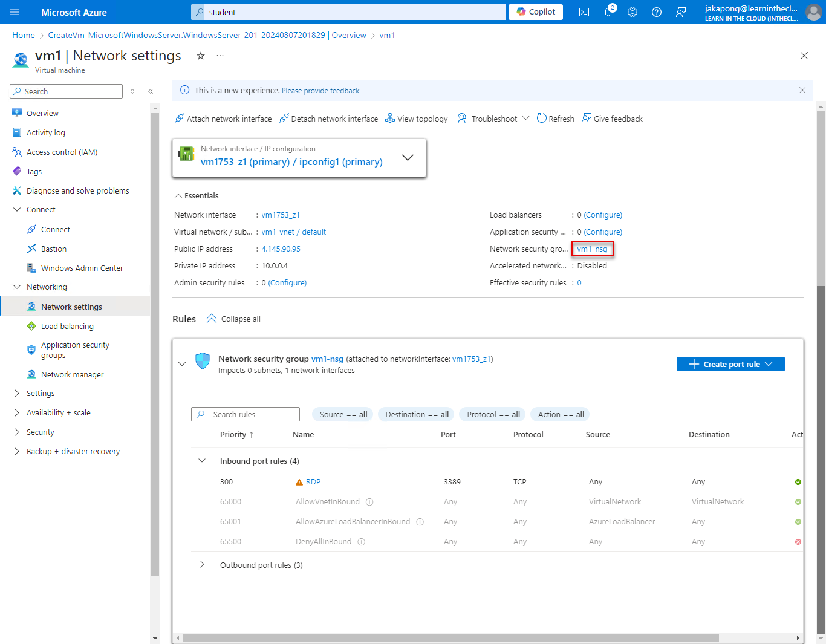Open the vm1-vnet / default link
Viewport: 826px width, 644px height.
[294, 232]
